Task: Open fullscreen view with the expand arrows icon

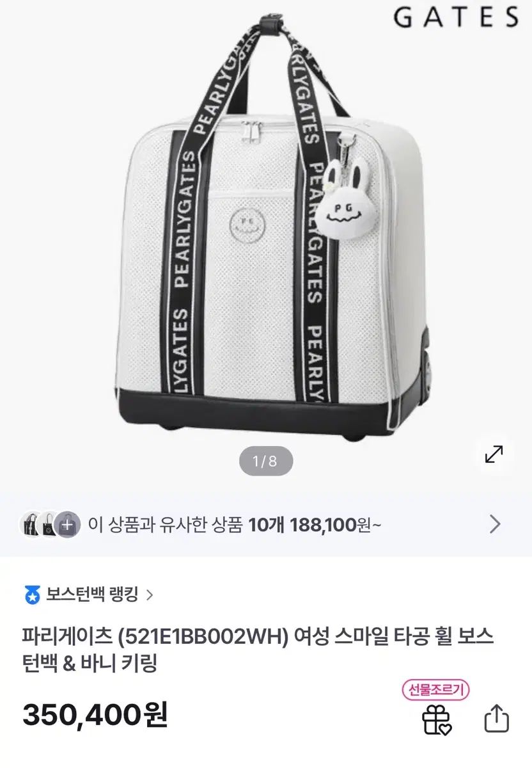Action: (494, 454)
